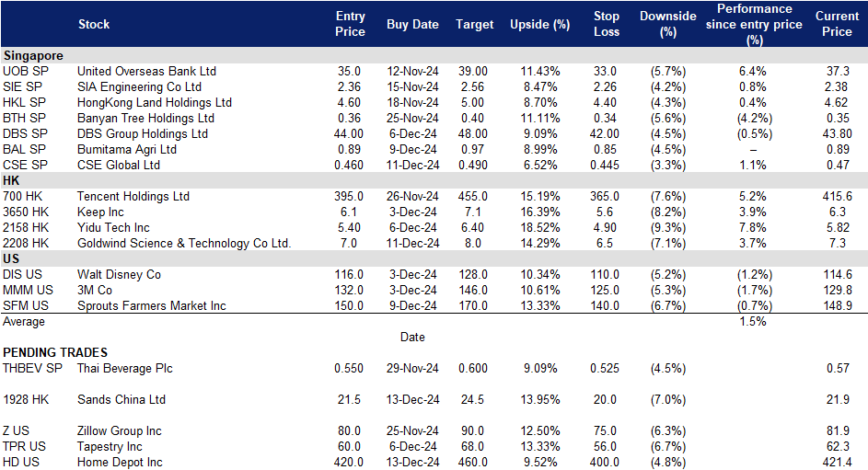
Task: Click Walt Disney Co stock name
Action: click(119, 274)
